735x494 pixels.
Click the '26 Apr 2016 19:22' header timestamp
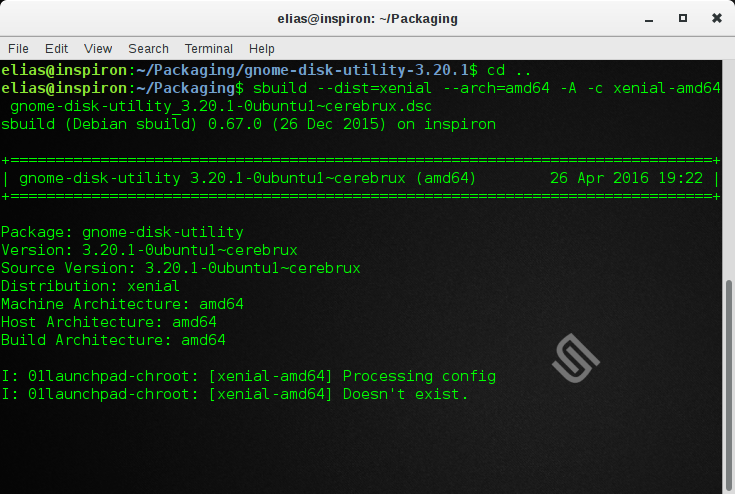627,178
